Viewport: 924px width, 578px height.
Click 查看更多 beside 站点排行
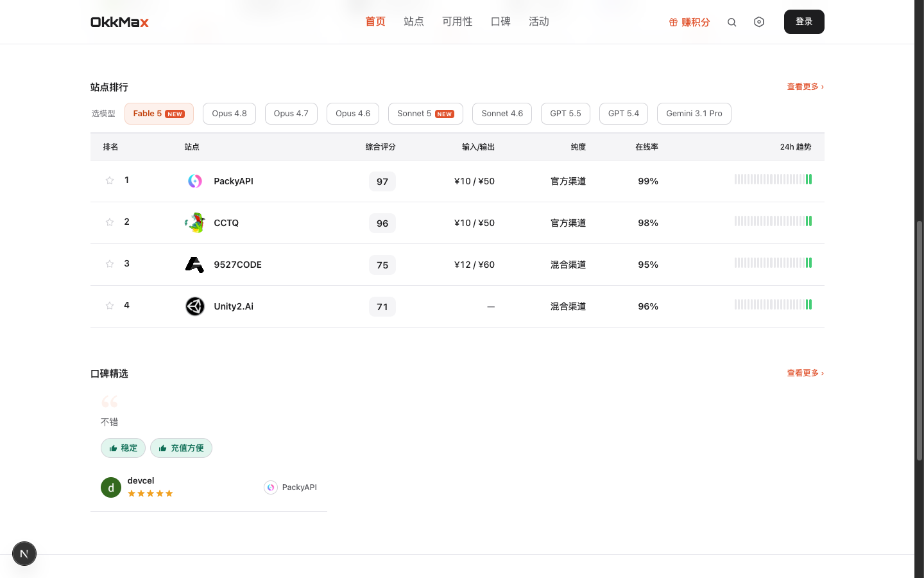pos(805,87)
